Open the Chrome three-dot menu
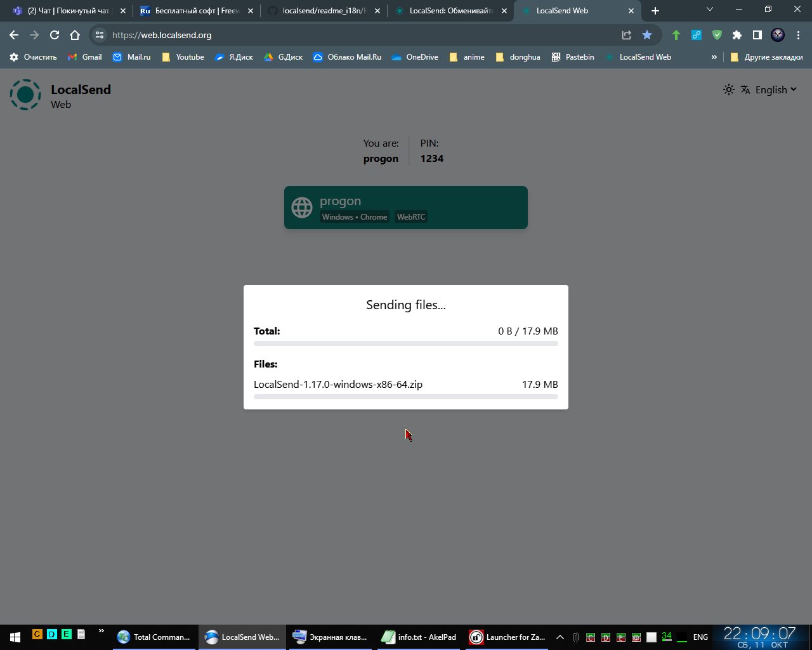Viewport: 812px width, 650px height. [x=798, y=35]
